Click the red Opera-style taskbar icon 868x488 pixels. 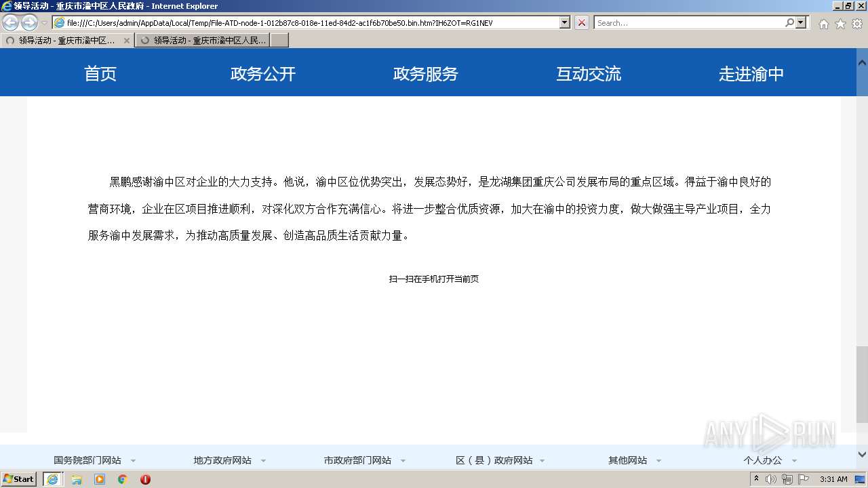click(145, 479)
